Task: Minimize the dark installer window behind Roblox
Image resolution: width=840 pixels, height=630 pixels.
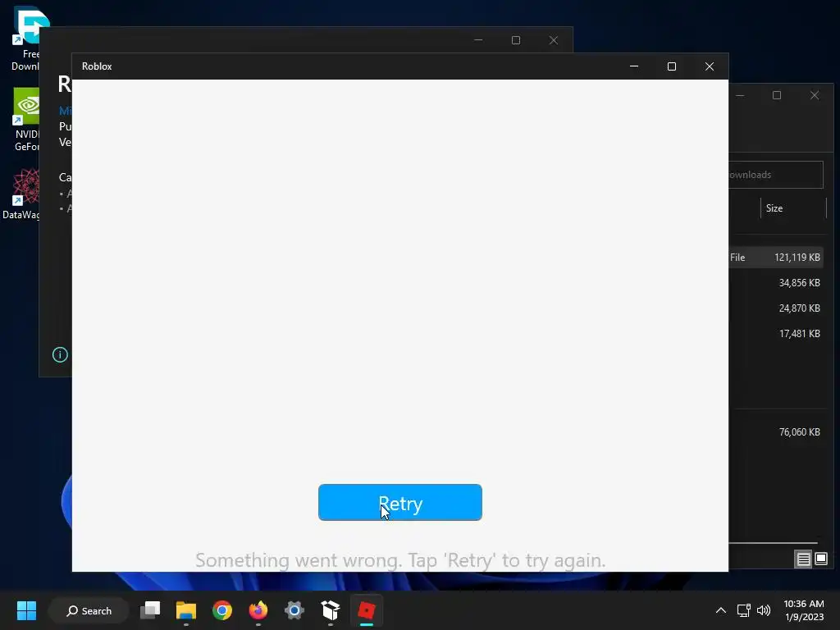Action: [x=478, y=40]
